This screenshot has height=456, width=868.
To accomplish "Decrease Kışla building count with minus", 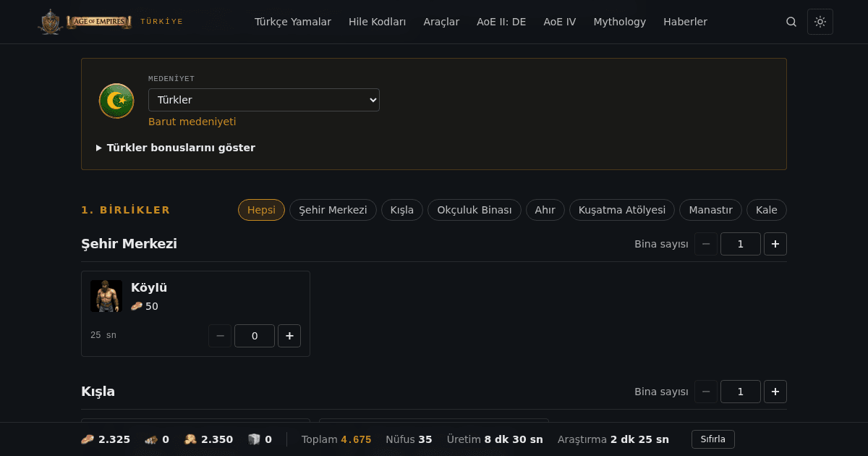I will 706,392.
